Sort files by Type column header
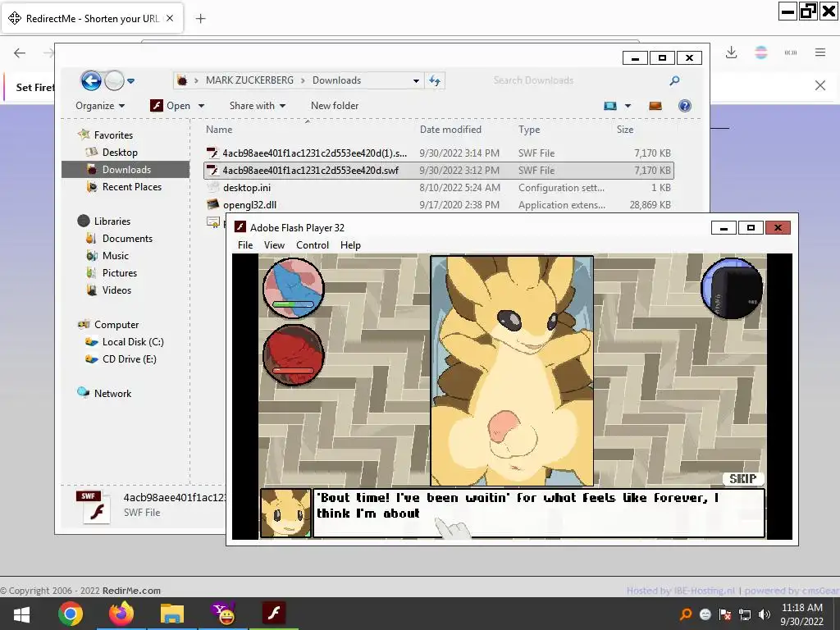 tap(529, 129)
